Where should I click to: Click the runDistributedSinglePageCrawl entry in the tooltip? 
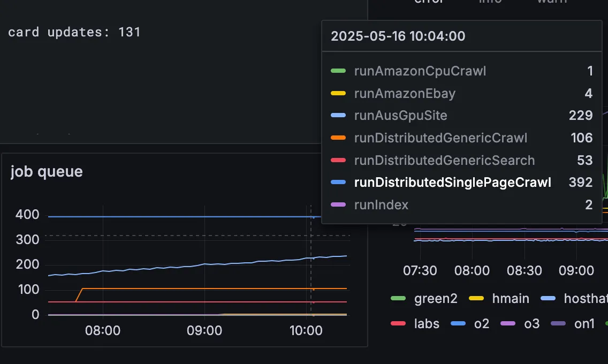pos(452,182)
